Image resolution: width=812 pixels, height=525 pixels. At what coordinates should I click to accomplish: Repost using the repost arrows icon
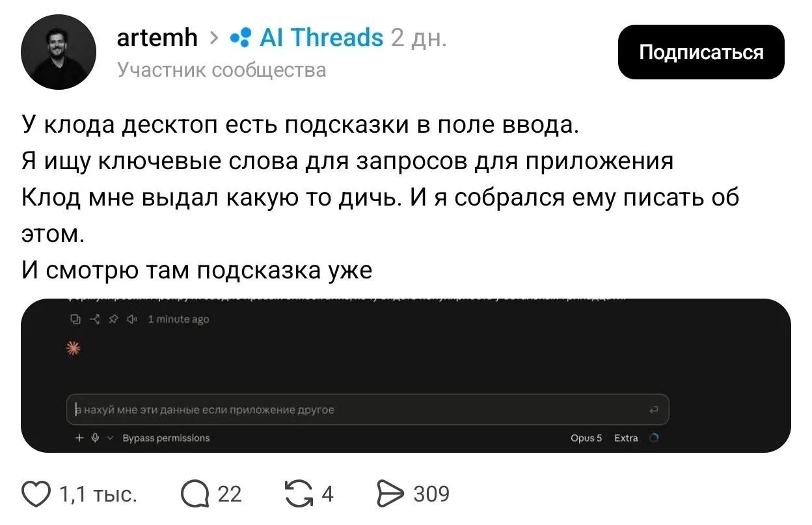299,494
